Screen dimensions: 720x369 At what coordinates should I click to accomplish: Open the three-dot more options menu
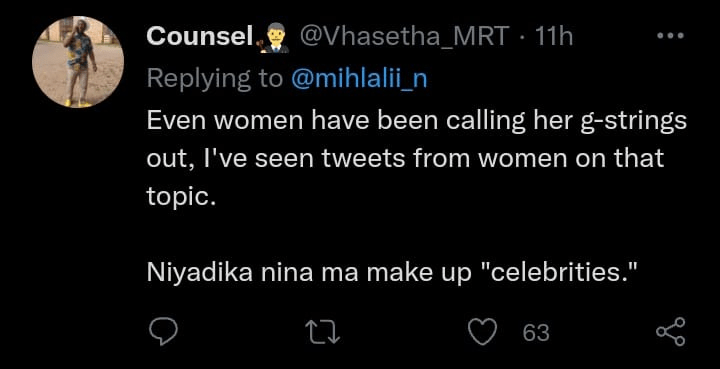671,35
